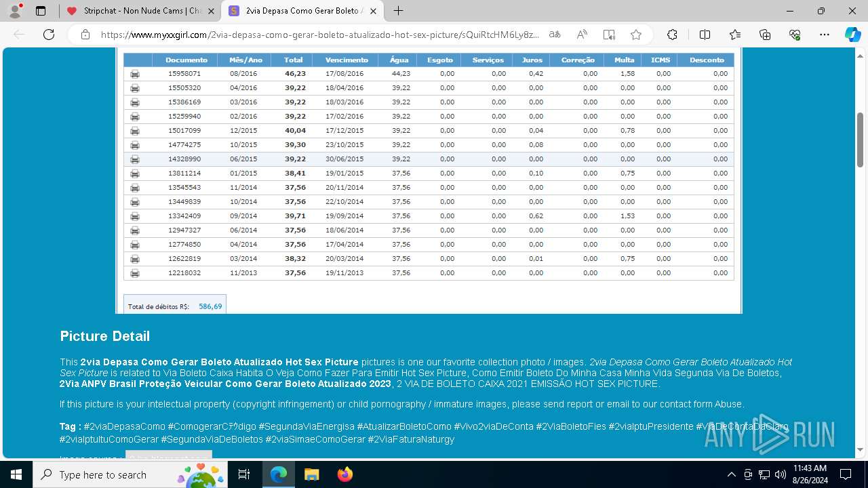Close the 2via Depasa tab
The image size is (868, 488).
click(374, 11)
